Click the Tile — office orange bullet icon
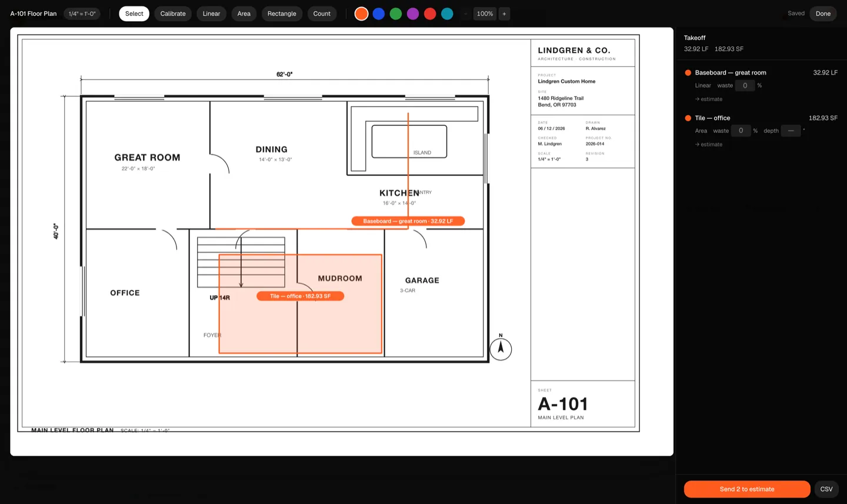This screenshot has width=847, height=504. [x=688, y=118]
